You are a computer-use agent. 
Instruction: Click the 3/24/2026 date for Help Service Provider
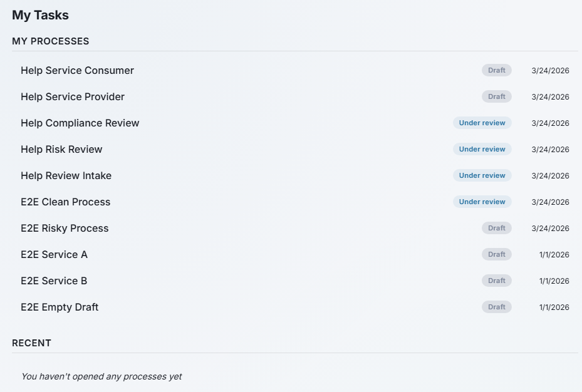[x=550, y=96]
